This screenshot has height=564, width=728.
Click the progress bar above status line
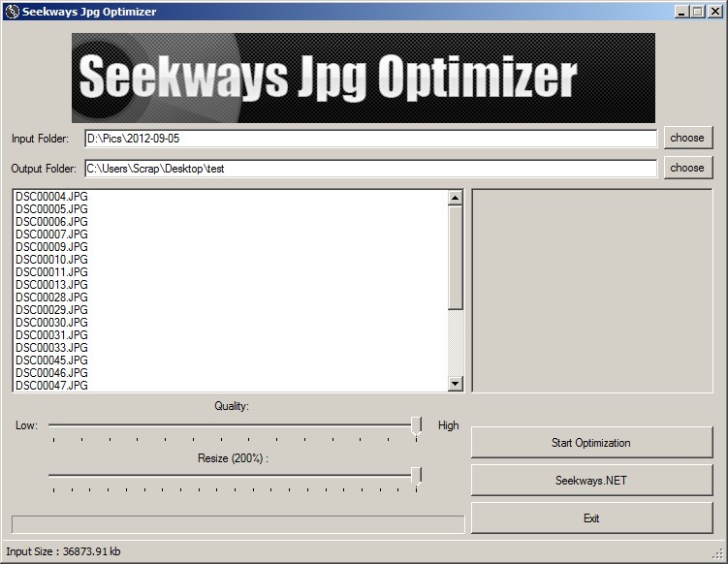point(238,524)
